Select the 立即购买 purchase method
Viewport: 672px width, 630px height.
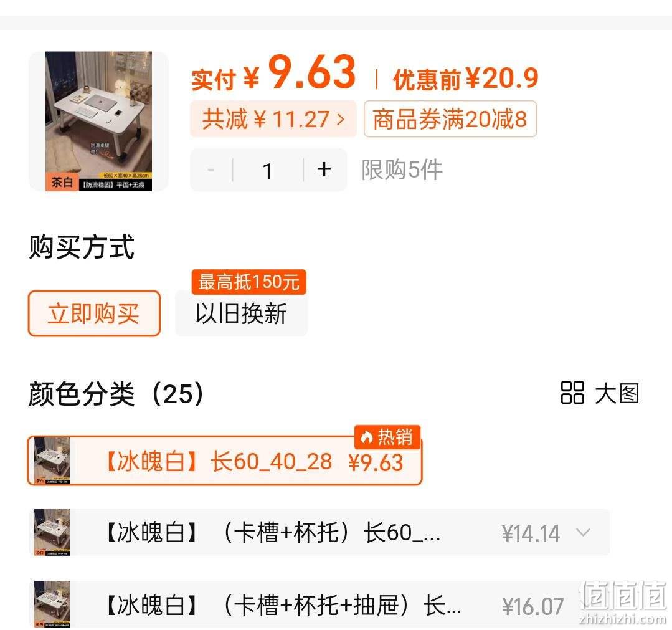(94, 313)
